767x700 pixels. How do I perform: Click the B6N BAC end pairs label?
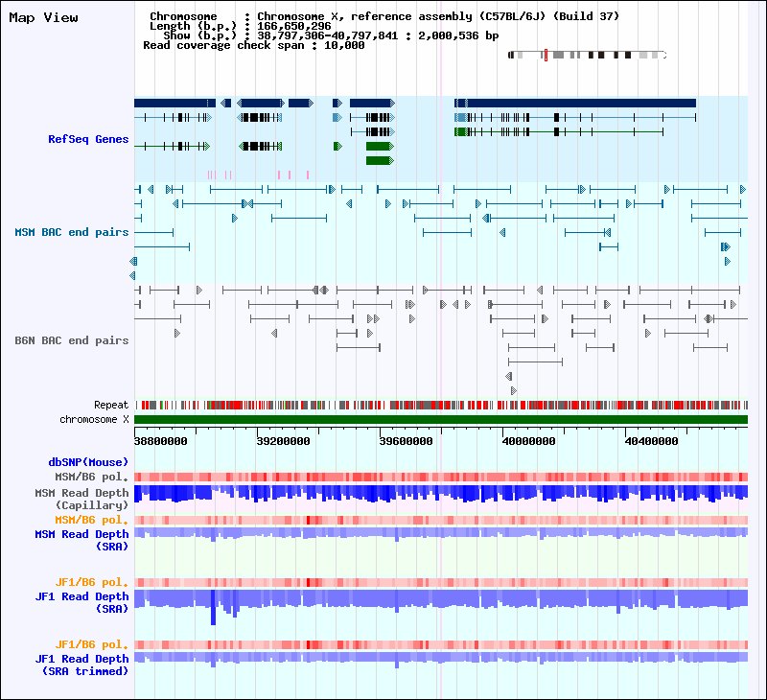(x=71, y=340)
